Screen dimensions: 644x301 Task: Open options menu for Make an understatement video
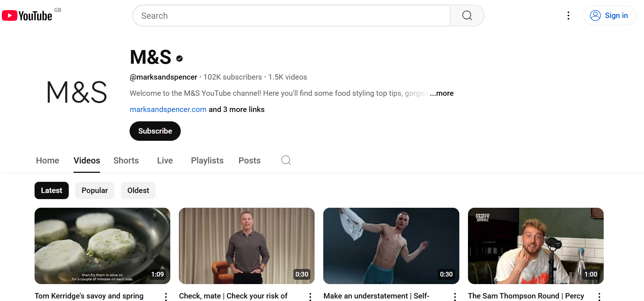point(455,297)
